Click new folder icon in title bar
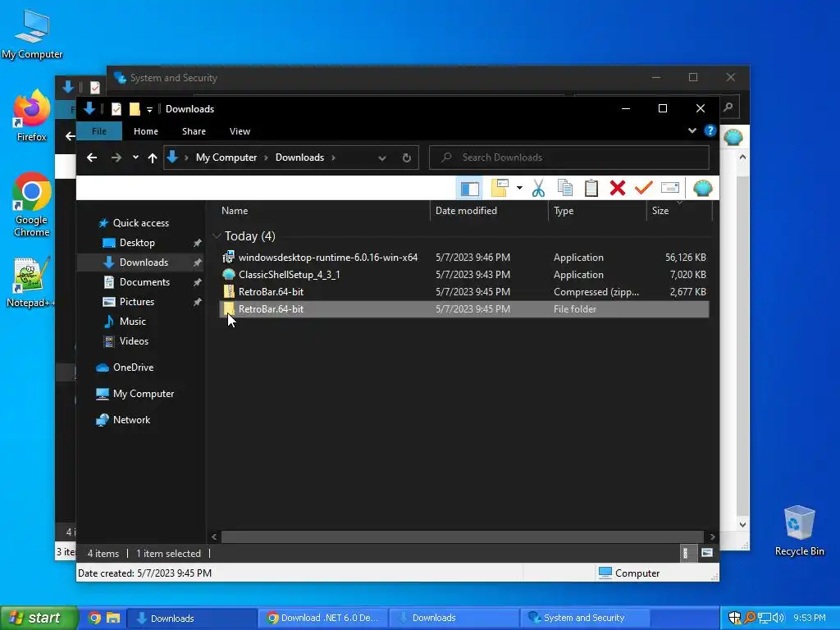Screen dimensions: 840x630 pos(135,109)
